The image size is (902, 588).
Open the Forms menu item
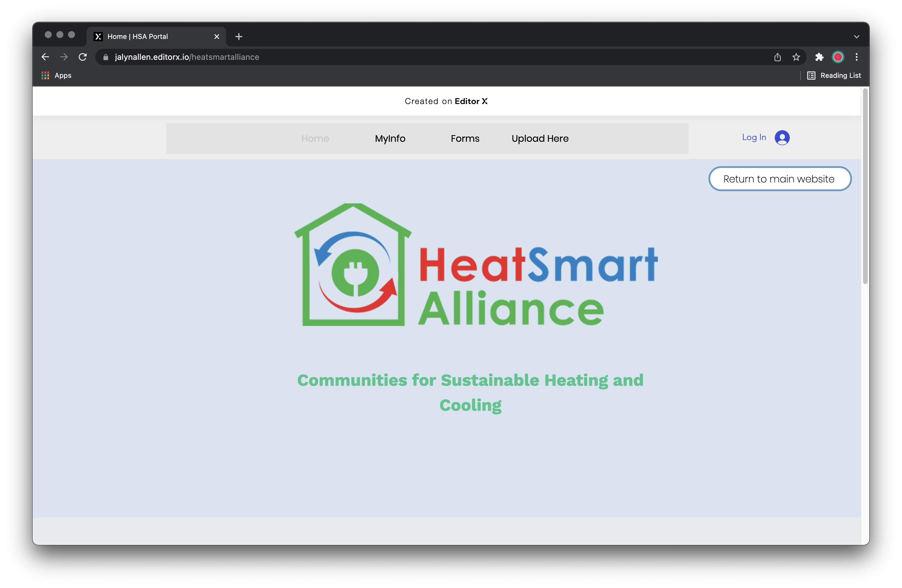465,139
